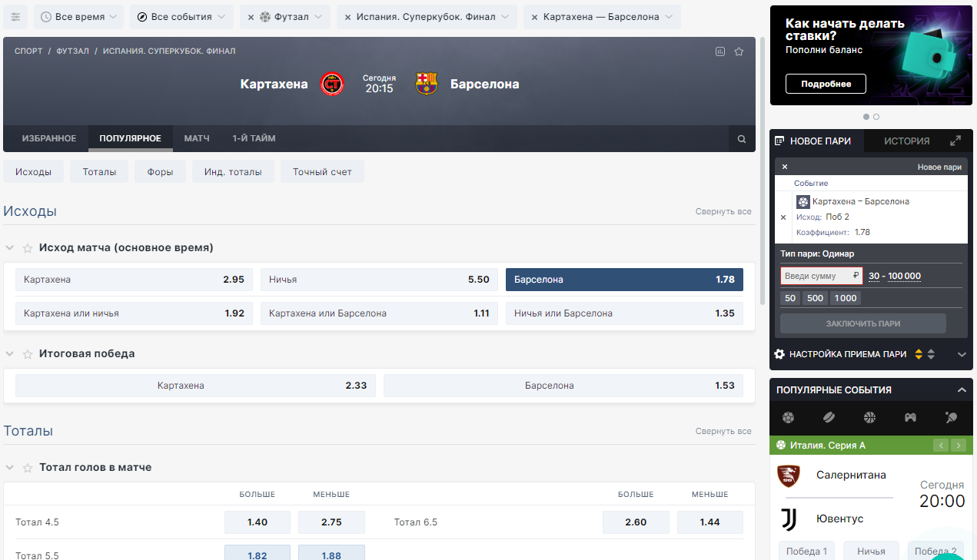The width and height of the screenshot is (977, 560).
Task: Switch to second banner carousel dot
Action: 876,117
